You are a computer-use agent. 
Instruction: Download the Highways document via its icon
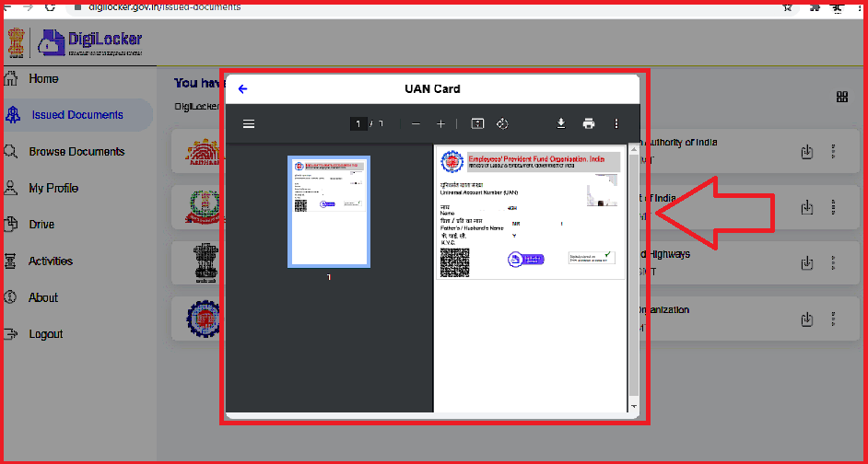click(x=807, y=263)
